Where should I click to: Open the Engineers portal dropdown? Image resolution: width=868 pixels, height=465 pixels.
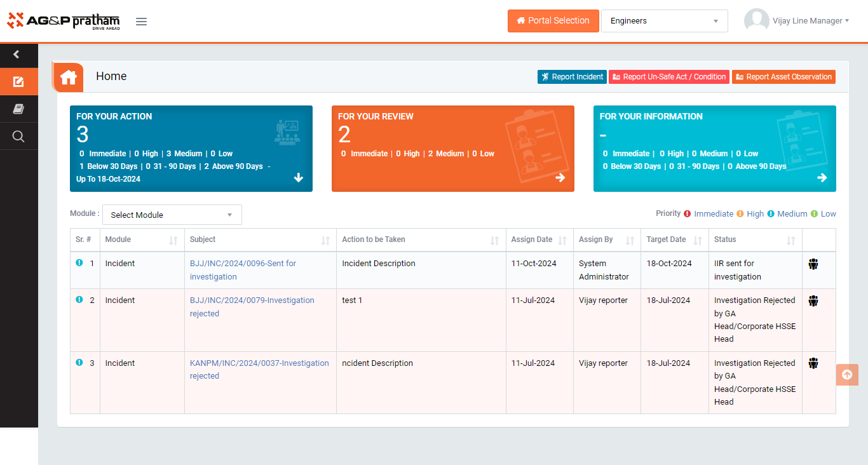click(x=664, y=21)
